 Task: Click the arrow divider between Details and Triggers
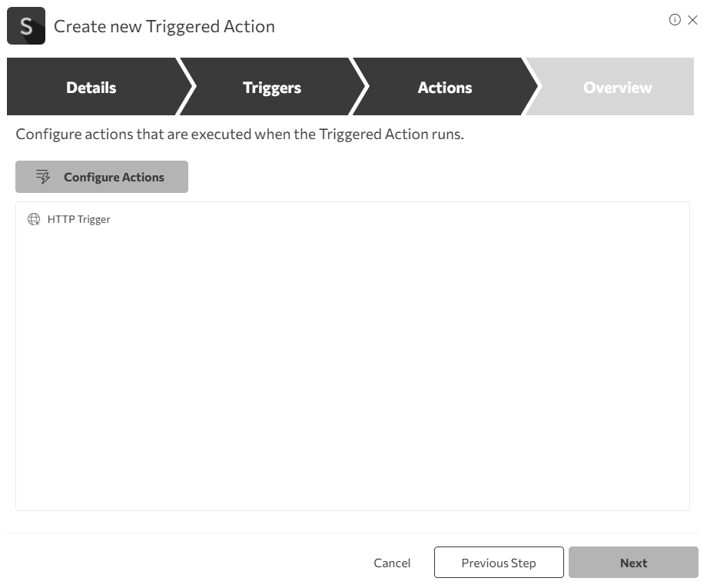pos(187,87)
